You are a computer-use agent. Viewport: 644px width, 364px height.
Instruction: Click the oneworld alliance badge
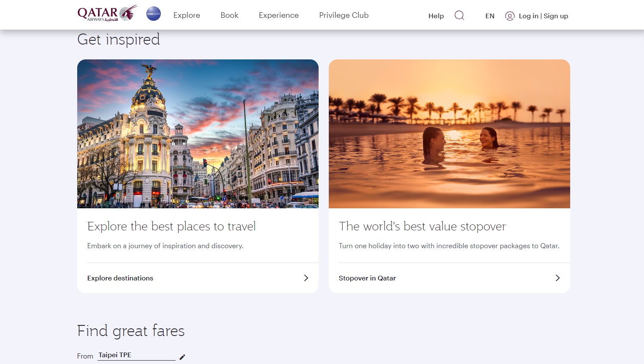coord(154,14)
